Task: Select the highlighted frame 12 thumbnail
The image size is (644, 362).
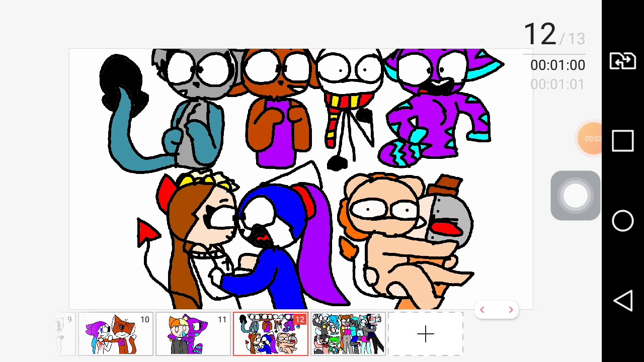Action: (270, 334)
